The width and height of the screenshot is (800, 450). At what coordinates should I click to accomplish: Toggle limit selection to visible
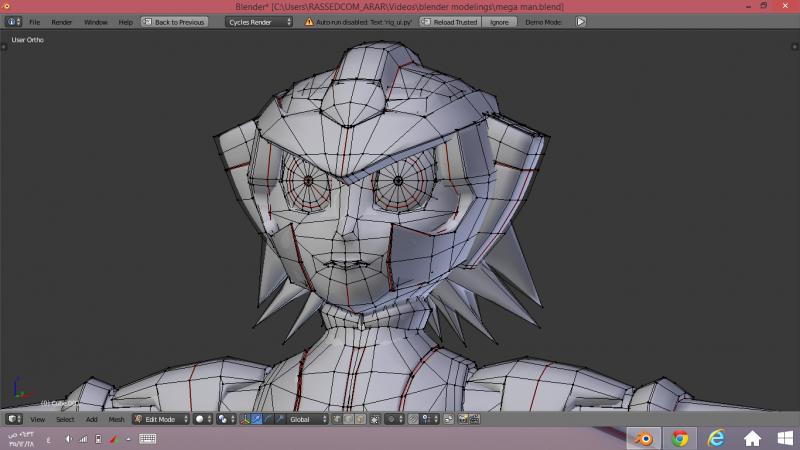pos(375,419)
